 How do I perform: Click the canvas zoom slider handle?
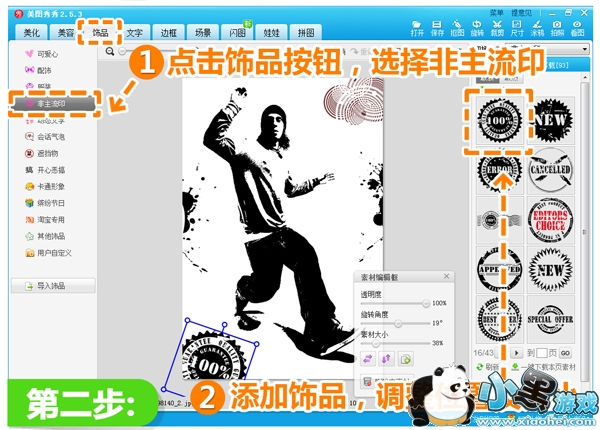click(x=122, y=51)
